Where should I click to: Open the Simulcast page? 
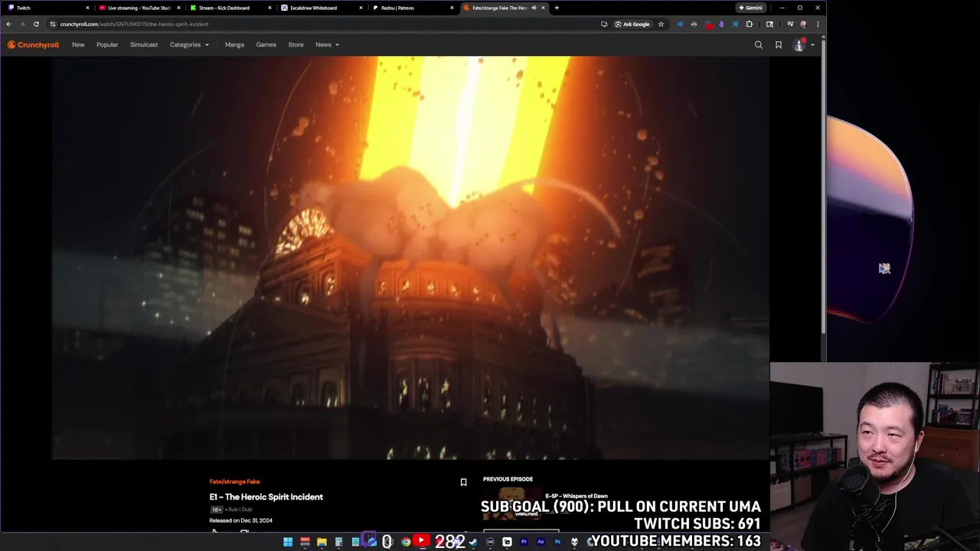pyautogui.click(x=144, y=44)
